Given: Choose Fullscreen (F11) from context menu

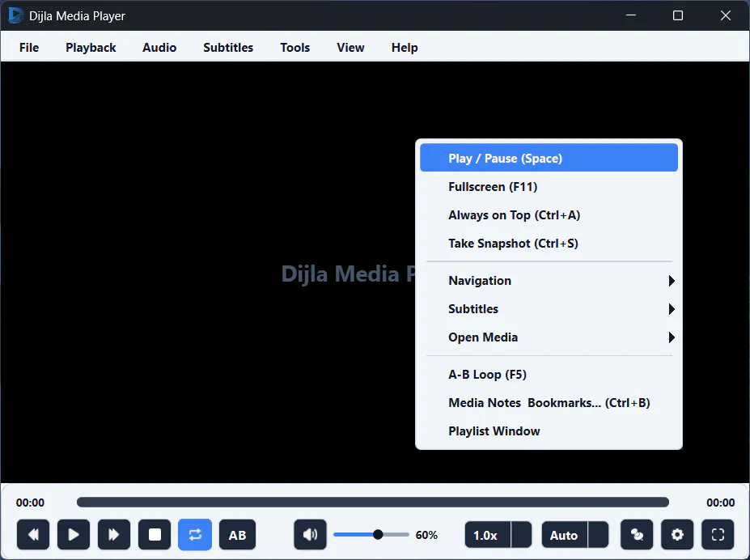Looking at the screenshot, I should [x=549, y=186].
